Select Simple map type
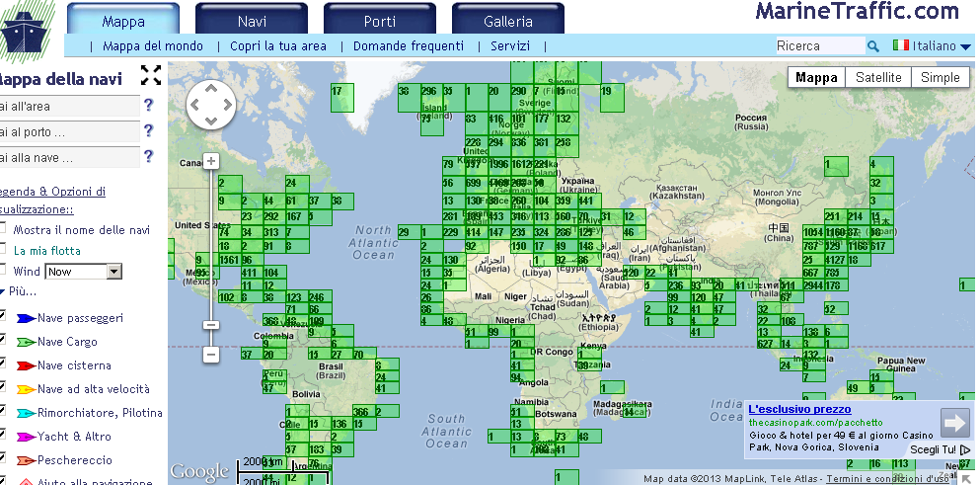The image size is (980, 485). pos(940,78)
